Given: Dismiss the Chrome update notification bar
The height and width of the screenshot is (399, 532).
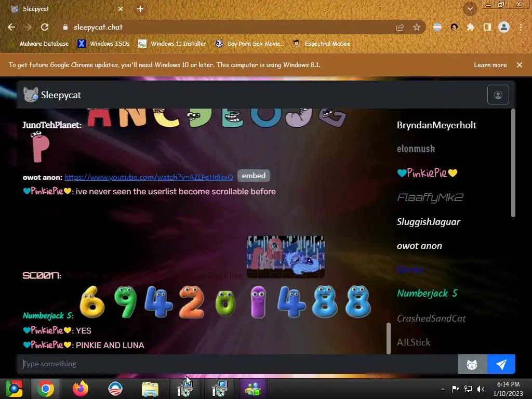Looking at the screenshot, I should pos(520,65).
